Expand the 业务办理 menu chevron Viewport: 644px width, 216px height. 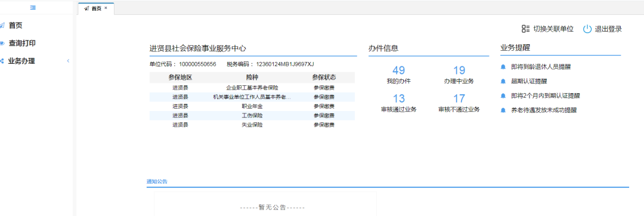(x=68, y=61)
